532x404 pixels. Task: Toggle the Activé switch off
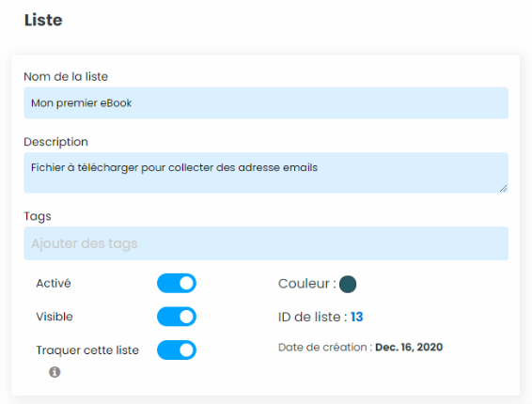(x=177, y=283)
